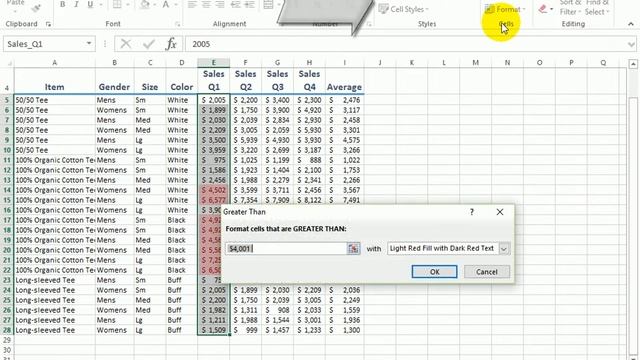Image resolution: width=640 pixels, height=360 pixels.
Task: Apply Underline from the Font group
Action: (x=90, y=4)
